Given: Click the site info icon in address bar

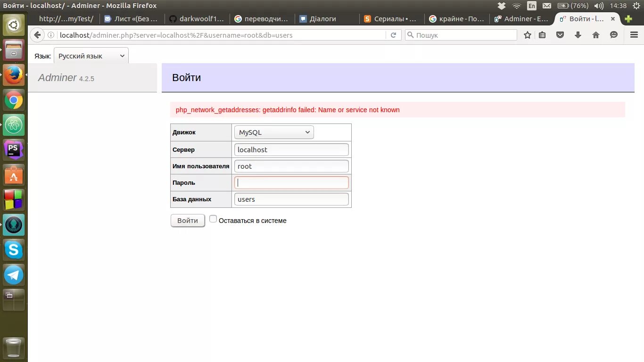Looking at the screenshot, I should tap(51, 35).
